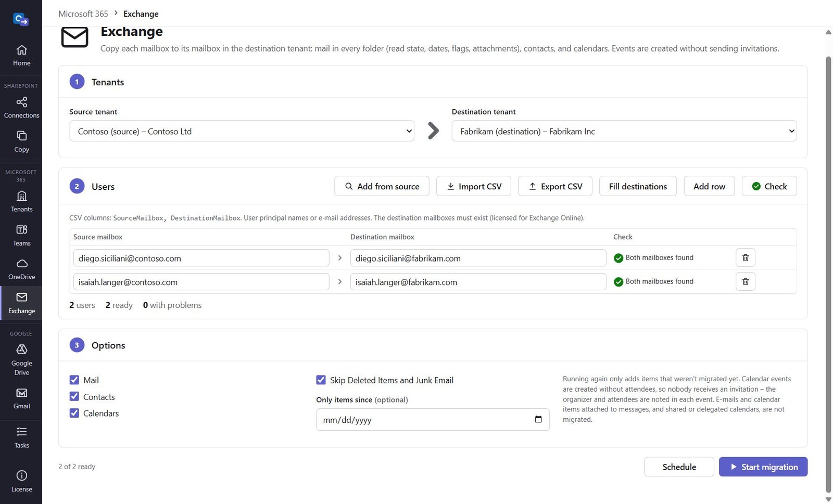Image resolution: width=833 pixels, height=504 pixels.
Task: Open the Destination tenant dropdown
Action: point(624,131)
